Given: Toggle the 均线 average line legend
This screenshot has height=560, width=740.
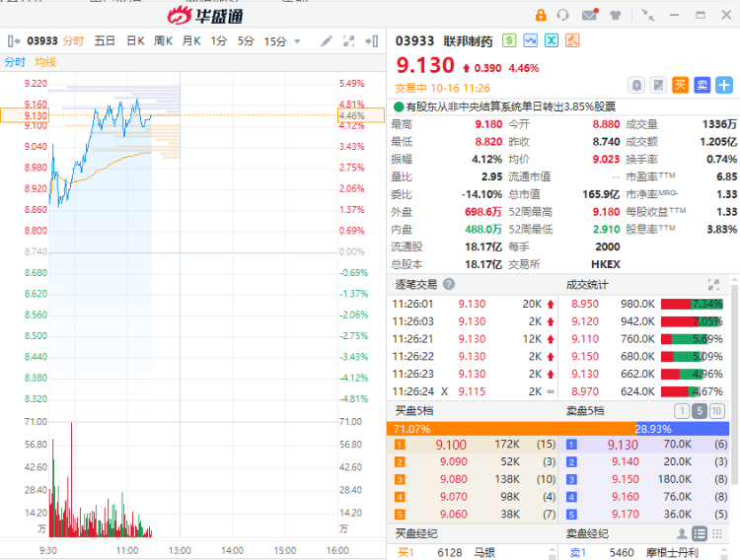Looking at the screenshot, I should [x=45, y=62].
